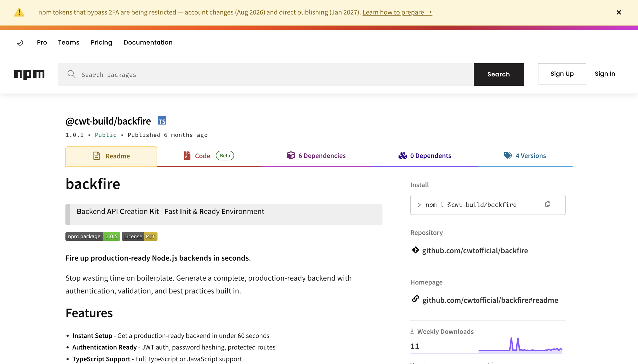The width and height of the screenshot is (638, 364).
Task: Click the 'Authentication Ready' feature bullet
Action: point(174,347)
